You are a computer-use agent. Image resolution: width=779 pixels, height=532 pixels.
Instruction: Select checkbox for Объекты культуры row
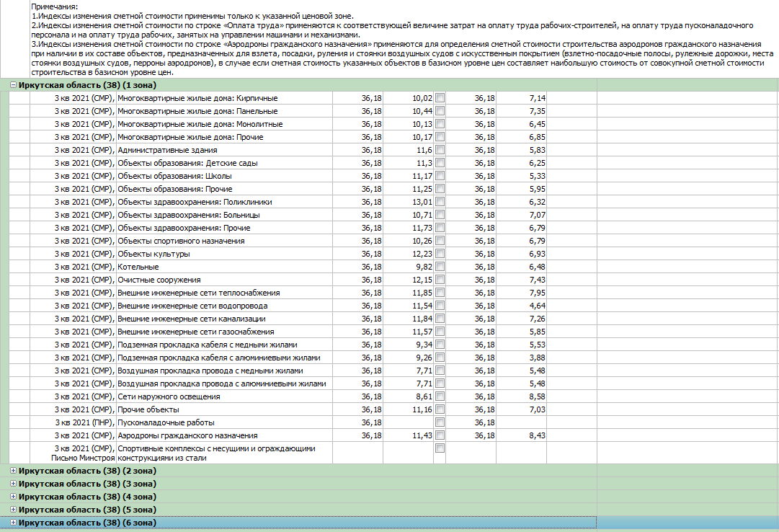click(440, 254)
